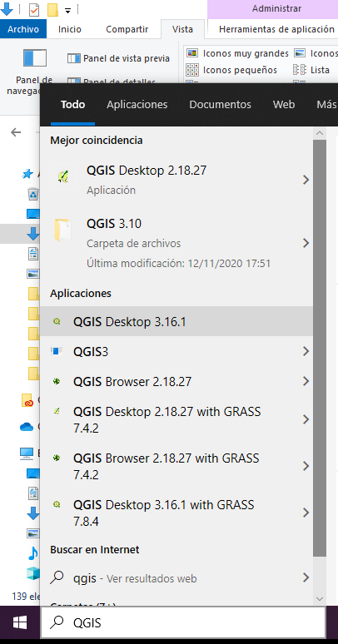Screen dimensions: 338x644
Task: Open QGIS Desktop 2.18.27 best match
Action: point(176,180)
